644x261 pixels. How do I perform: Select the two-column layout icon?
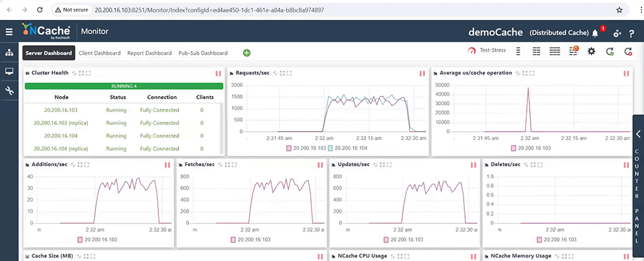coord(536,51)
